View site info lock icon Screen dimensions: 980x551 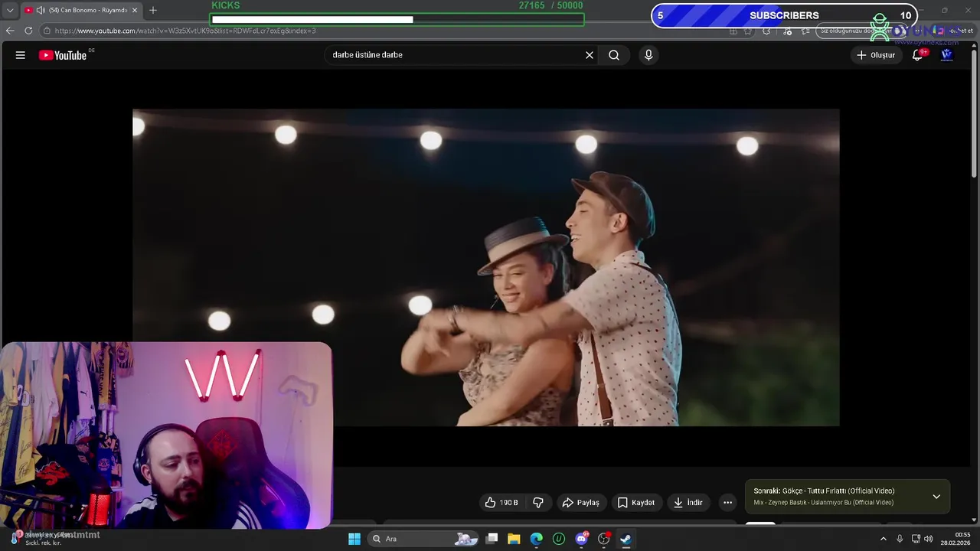[47, 31]
